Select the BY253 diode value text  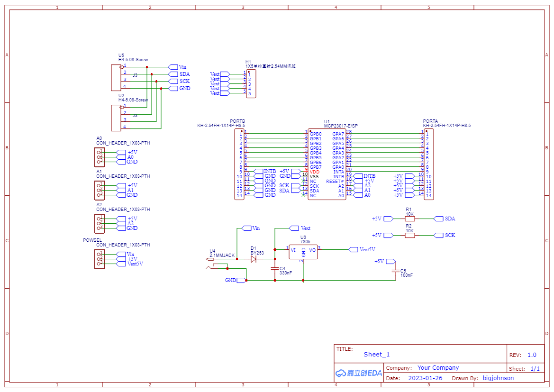[x=257, y=253]
